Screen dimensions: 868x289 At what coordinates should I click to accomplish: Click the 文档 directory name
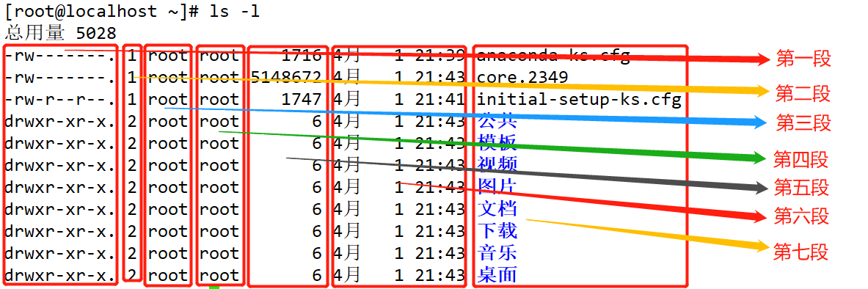click(497, 209)
